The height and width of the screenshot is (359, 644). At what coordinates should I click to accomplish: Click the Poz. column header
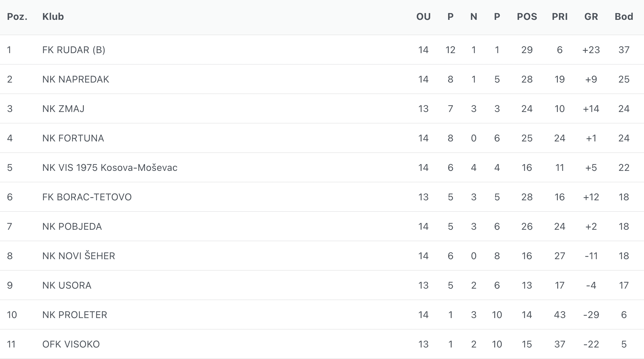(17, 17)
